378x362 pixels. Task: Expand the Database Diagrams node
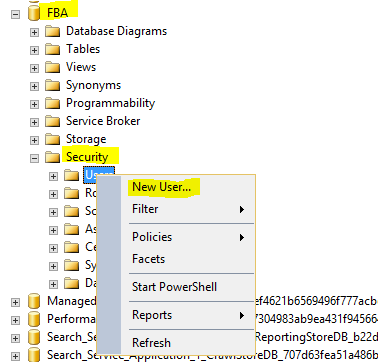tap(34, 32)
